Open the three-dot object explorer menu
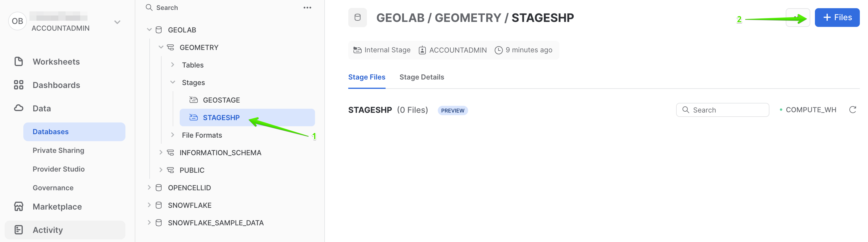868x242 pixels. (307, 7)
